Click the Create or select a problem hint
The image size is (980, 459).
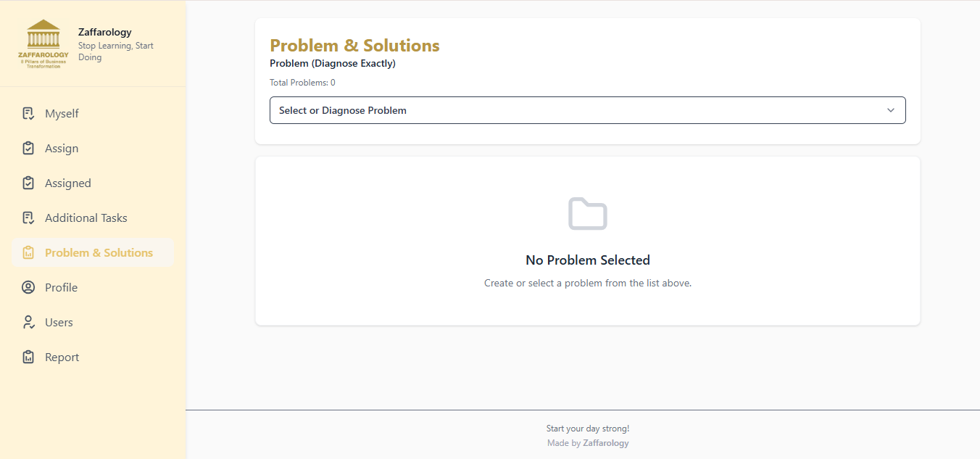(587, 283)
